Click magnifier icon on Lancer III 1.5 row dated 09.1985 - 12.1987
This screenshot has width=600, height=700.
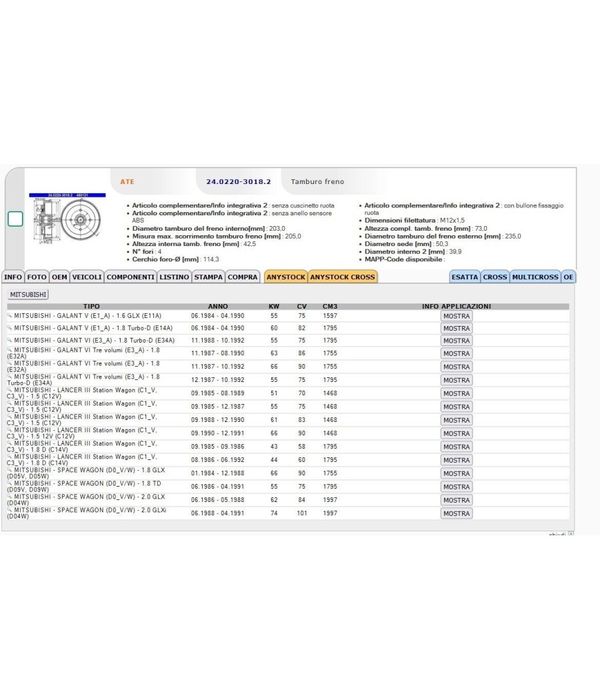click(9, 403)
